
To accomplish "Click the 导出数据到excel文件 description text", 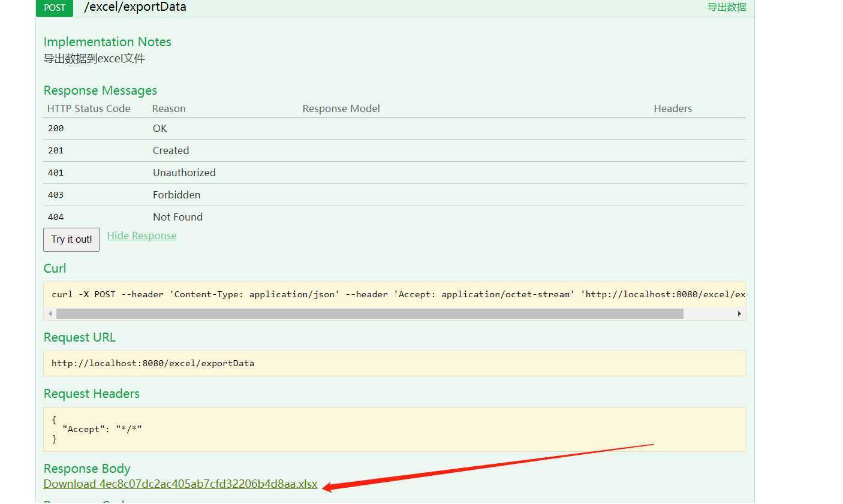I will pyautogui.click(x=94, y=59).
